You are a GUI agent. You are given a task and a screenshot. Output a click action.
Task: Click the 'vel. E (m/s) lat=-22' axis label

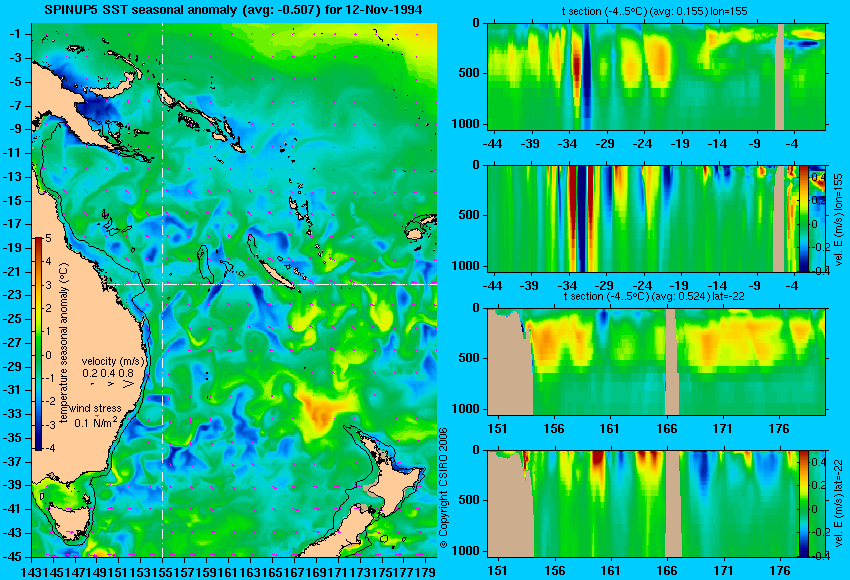(x=839, y=505)
